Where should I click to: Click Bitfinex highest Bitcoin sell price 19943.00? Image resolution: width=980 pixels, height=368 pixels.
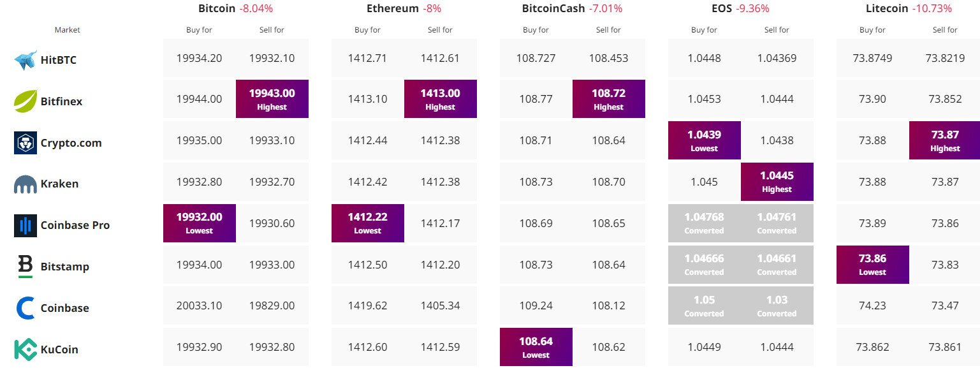click(x=272, y=99)
